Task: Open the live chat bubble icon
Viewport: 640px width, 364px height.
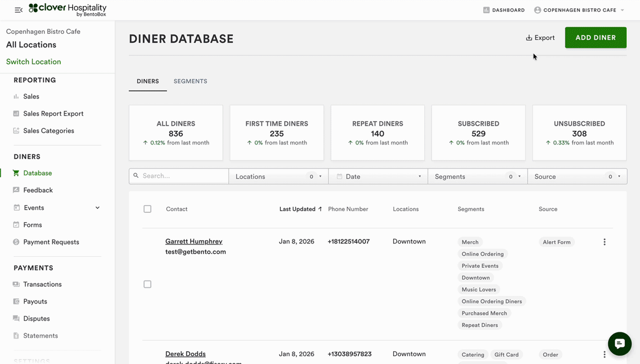Action: (x=619, y=343)
